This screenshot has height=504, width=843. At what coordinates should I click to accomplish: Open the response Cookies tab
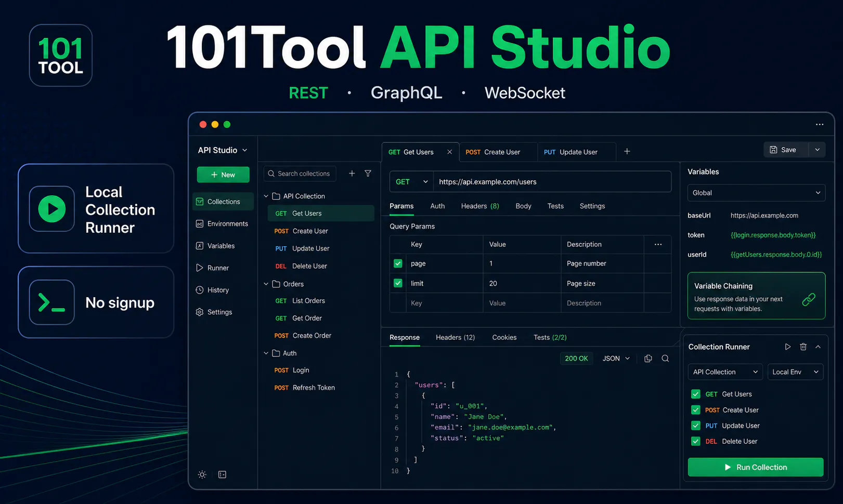[504, 337]
